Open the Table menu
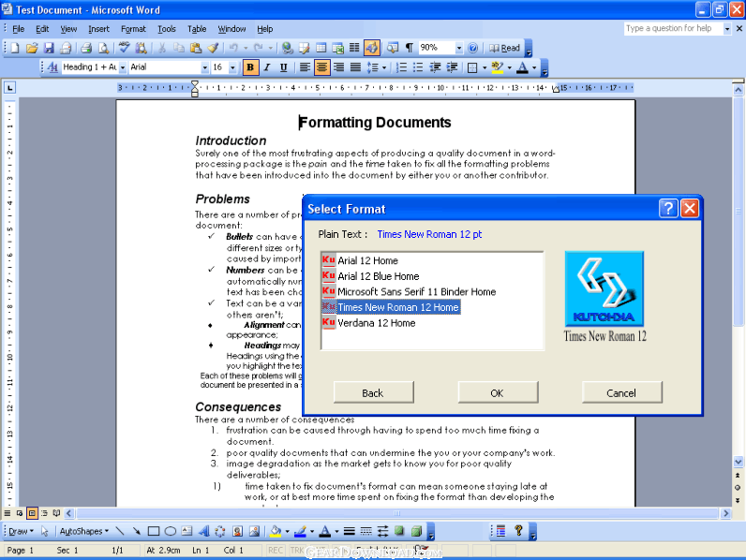The height and width of the screenshot is (560, 746). pyautogui.click(x=197, y=29)
